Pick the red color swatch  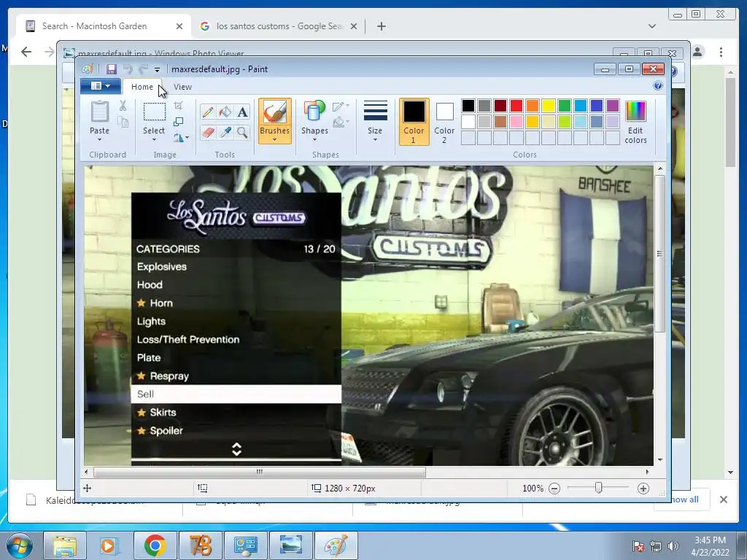pyautogui.click(x=516, y=105)
